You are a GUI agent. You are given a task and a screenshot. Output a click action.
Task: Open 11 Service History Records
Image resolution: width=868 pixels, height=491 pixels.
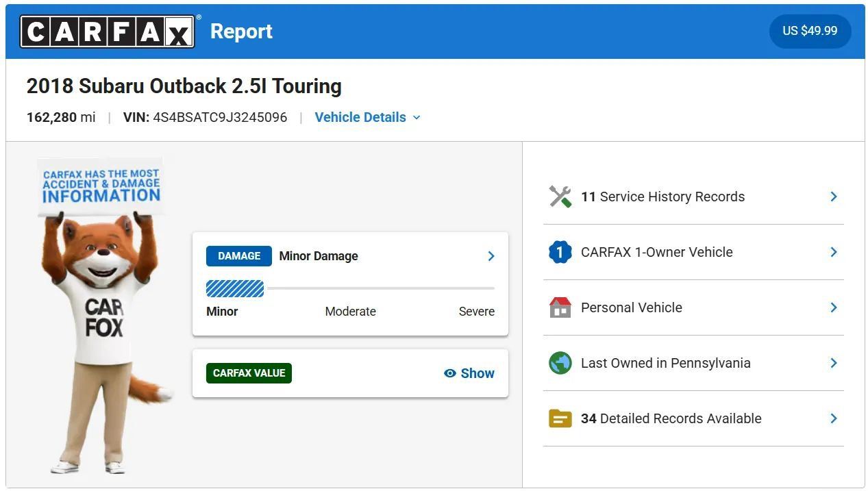click(x=693, y=197)
